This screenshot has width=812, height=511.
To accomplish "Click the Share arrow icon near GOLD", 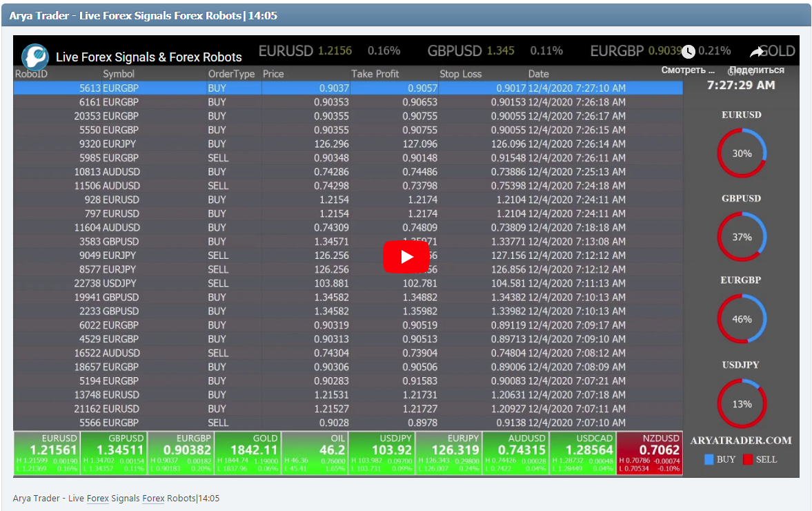I will click(x=755, y=51).
